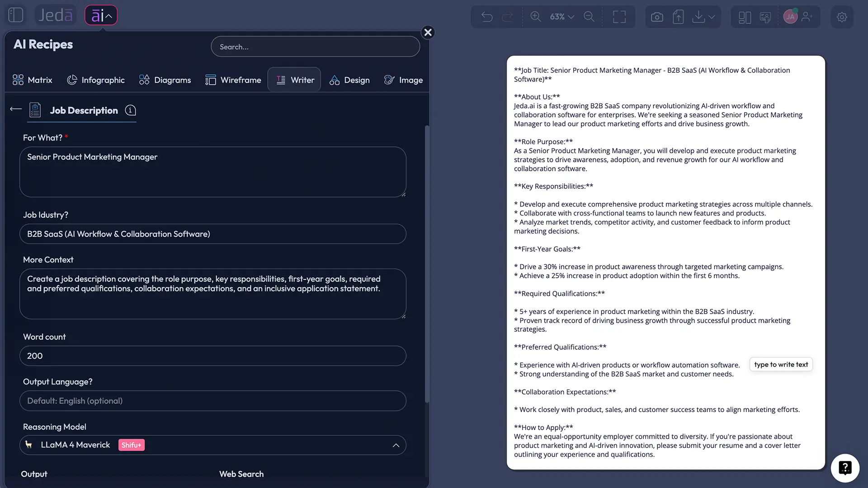Image resolution: width=868 pixels, height=488 pixels.
Task: Click the Jeda logo
Action: click(56, 15)
